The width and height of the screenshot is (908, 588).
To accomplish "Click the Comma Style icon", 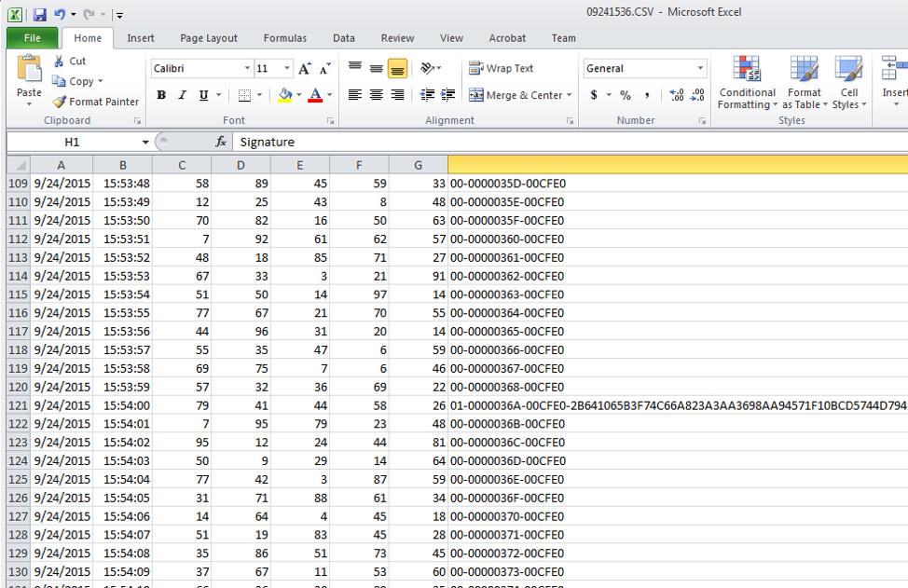I will (x=647, y=95).
